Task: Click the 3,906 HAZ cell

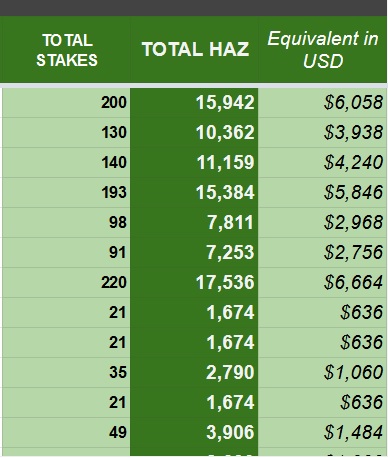Action: click(x=194, y=432)
